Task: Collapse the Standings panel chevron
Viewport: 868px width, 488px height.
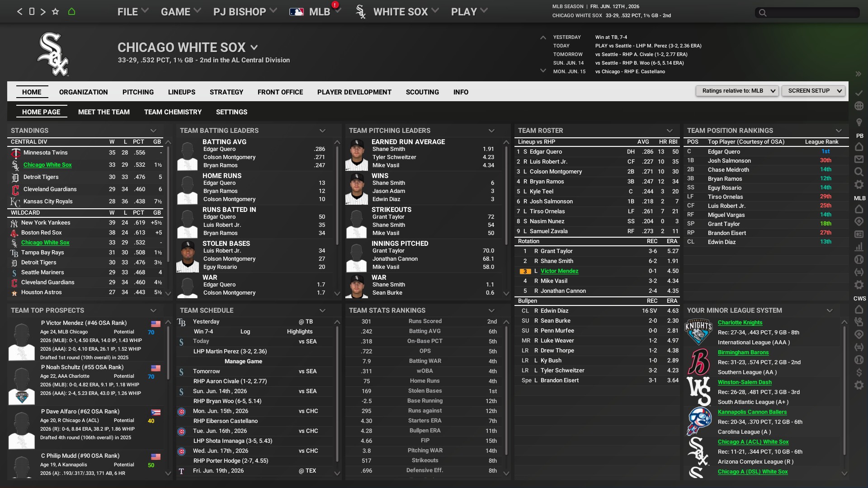Action: [153, 131]
